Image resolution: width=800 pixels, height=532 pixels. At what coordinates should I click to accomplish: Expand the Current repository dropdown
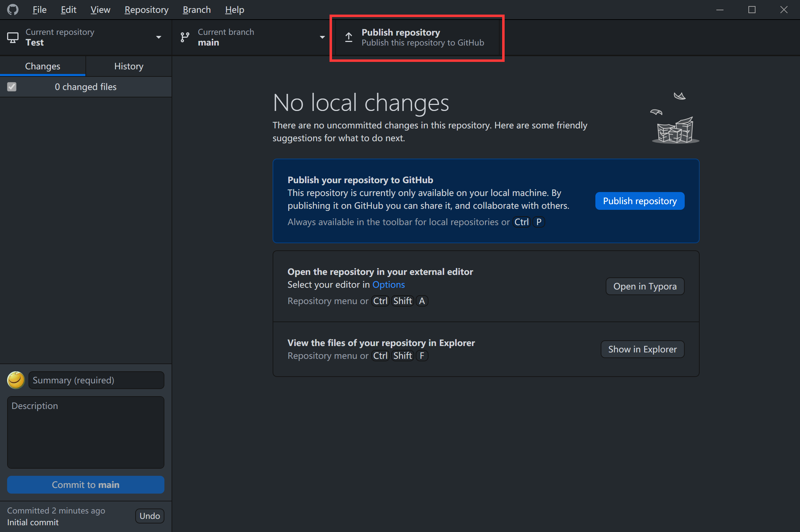click(158, 37)
